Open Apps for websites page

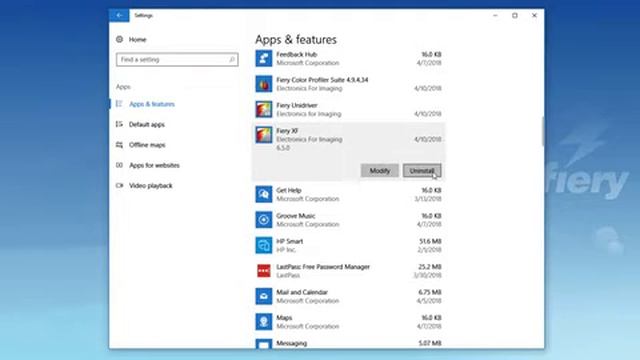click(154, 165)
